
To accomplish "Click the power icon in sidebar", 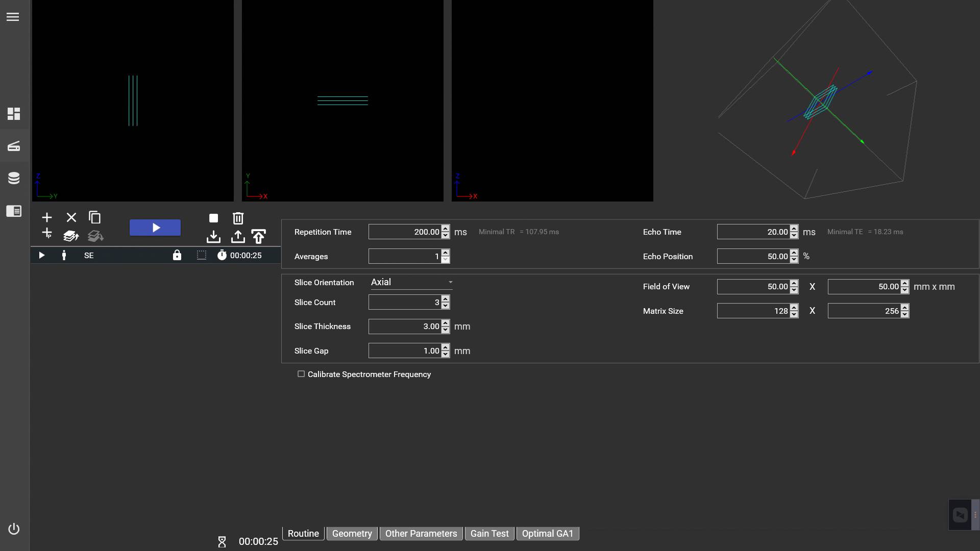I will [14, 529].
